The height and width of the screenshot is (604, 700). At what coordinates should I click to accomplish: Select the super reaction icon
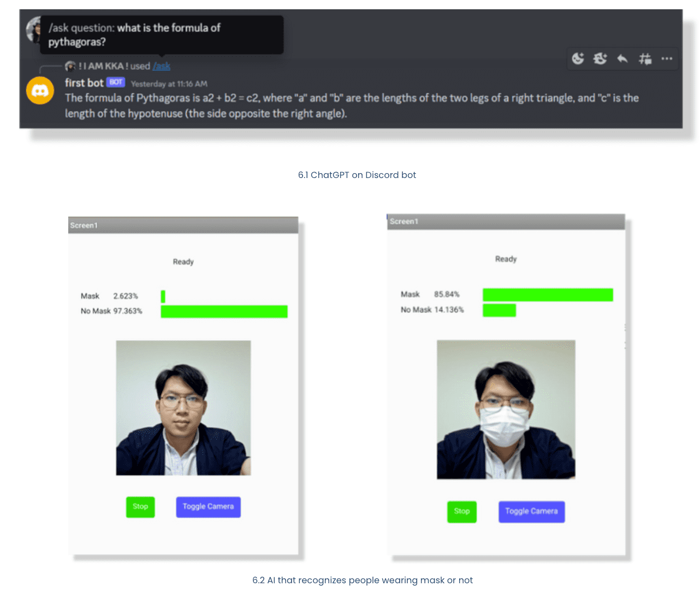(600, 59)
